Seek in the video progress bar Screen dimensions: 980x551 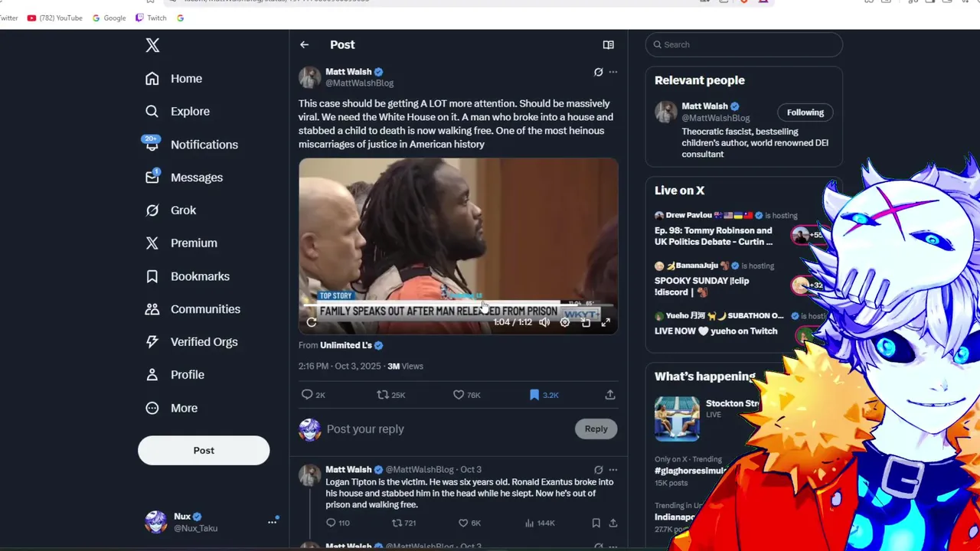(458, 305)
